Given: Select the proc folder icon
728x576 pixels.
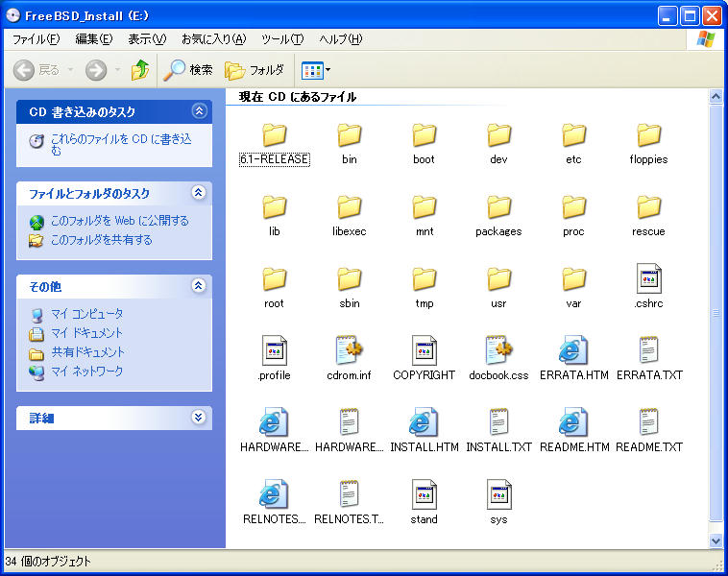Looking at the screenshot, I should [x=573, y=207].
